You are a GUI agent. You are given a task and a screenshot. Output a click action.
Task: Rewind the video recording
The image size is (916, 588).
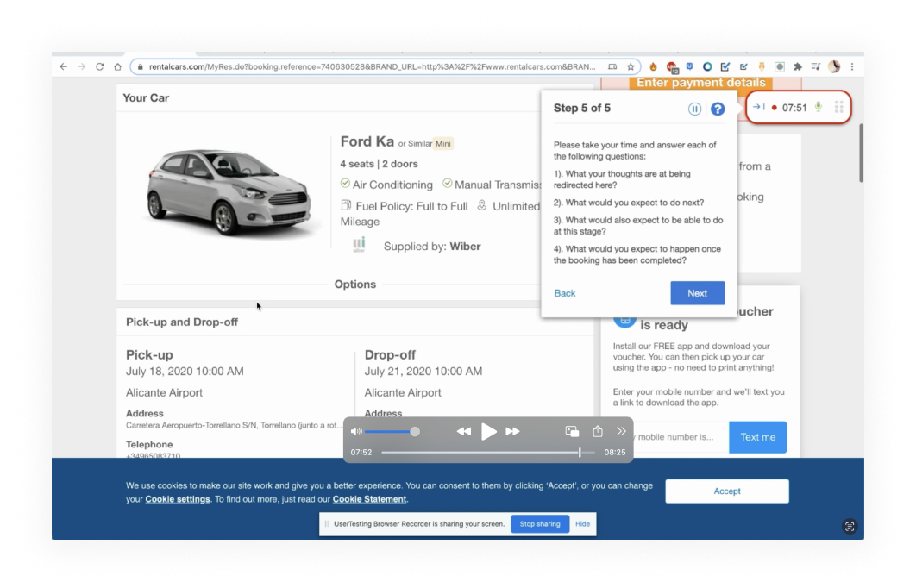(463, 431)
